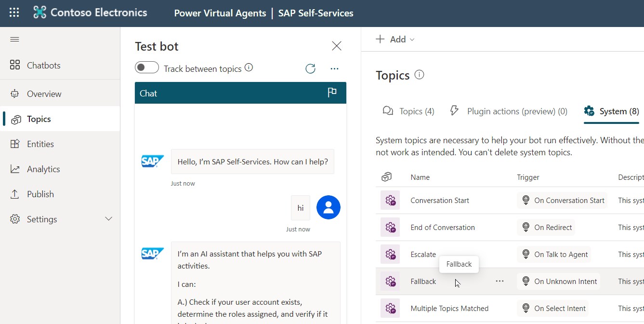Click the 'hi' user message bubble
This screenshot has height=324, width=644.
click(x=301, y=208)
